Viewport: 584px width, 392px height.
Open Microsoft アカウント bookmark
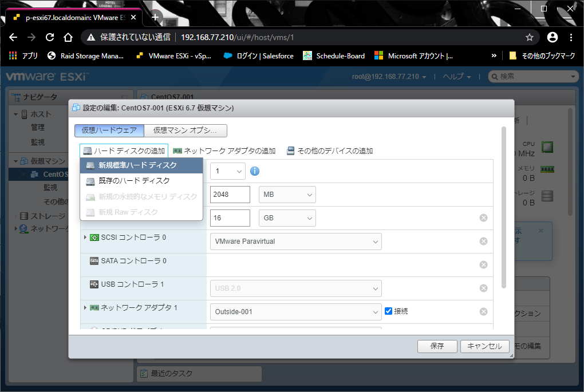[414, 56]
